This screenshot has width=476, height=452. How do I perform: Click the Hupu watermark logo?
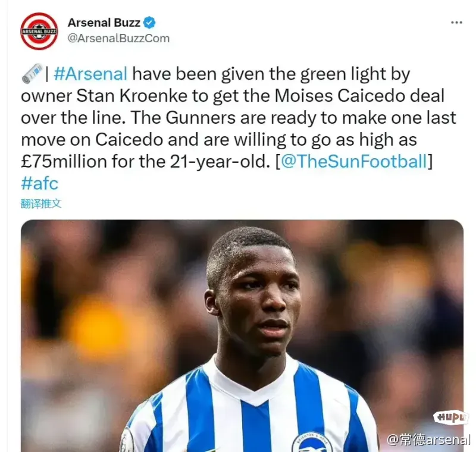[x=451, y=418]
